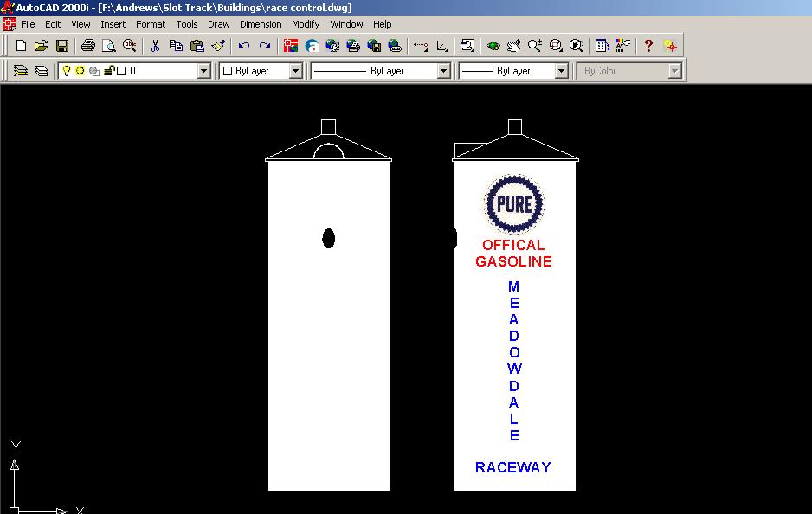Click the ByColor plot style dropdown arrow
This screenshot has height=514, width=812.
[x=674, y=71]
